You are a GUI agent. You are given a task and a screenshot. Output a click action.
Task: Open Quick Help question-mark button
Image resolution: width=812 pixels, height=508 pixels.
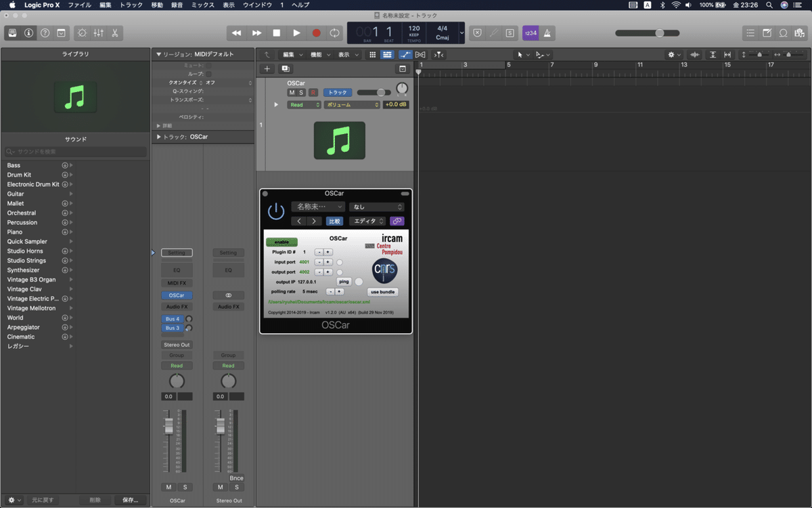click(45, 33)
